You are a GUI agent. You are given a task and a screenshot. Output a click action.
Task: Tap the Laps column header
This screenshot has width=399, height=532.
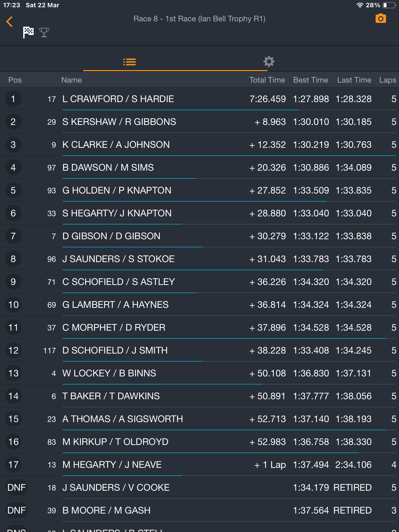388,80
